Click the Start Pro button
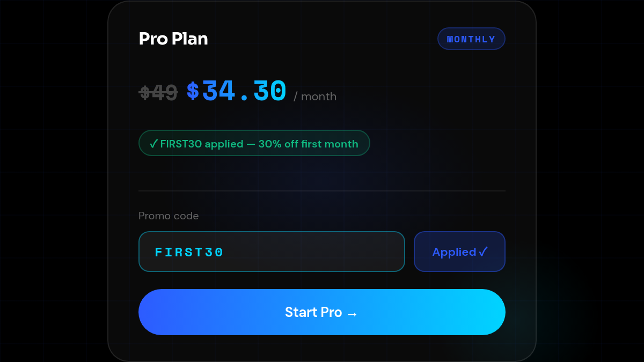Image resolution: width=644 pixels, height=362 pixels. point(322,312)
